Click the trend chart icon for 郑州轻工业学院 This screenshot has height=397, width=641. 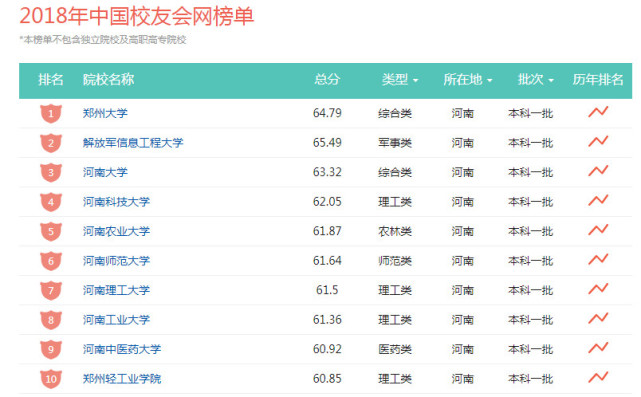[598, 377]
